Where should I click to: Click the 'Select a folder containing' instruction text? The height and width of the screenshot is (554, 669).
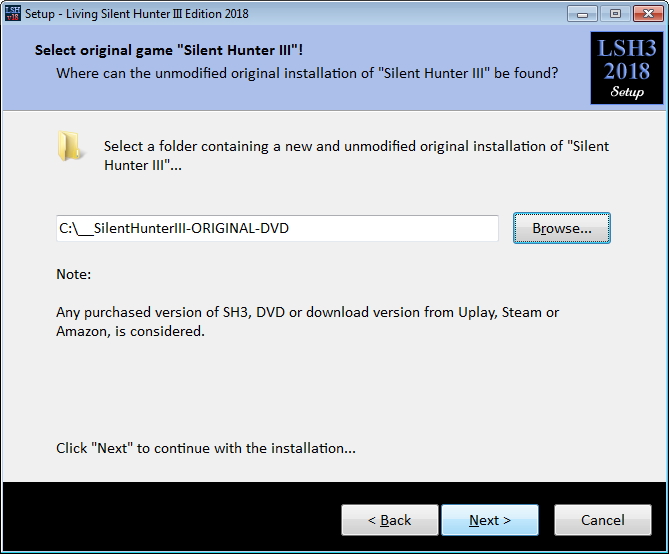(x=356, y=155)
